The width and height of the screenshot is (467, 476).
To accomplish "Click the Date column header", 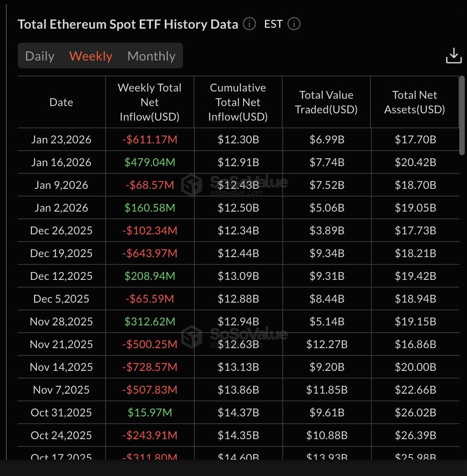I will coord(61,102).
